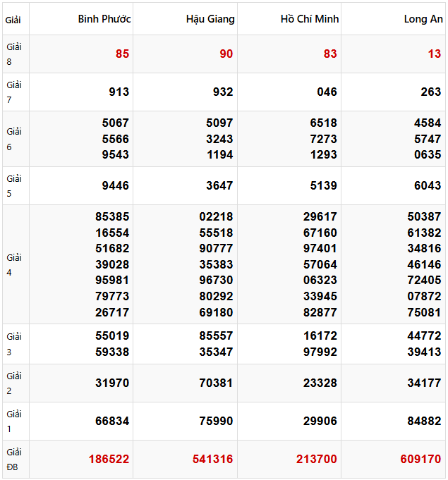448x480 pixels.
Task: Click the Hậu Giang column header
Action: click(210, 19)
